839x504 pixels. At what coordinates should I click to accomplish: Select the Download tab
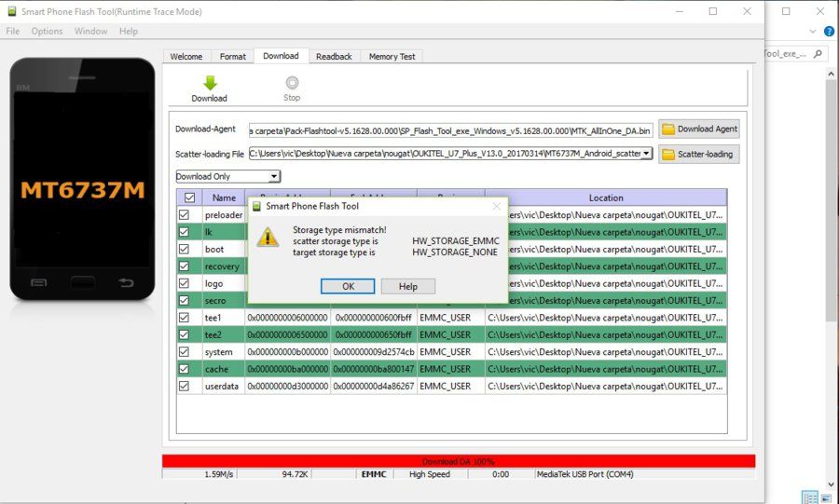[x=281, y=56]
